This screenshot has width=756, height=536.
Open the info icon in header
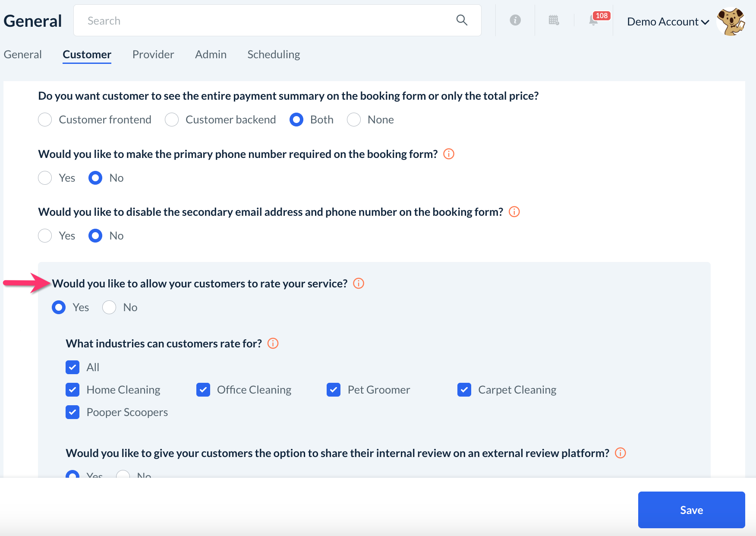515,20
